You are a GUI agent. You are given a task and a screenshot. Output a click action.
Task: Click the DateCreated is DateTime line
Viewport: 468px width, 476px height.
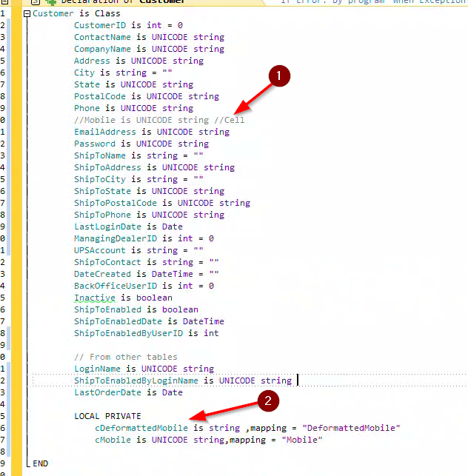147,274
